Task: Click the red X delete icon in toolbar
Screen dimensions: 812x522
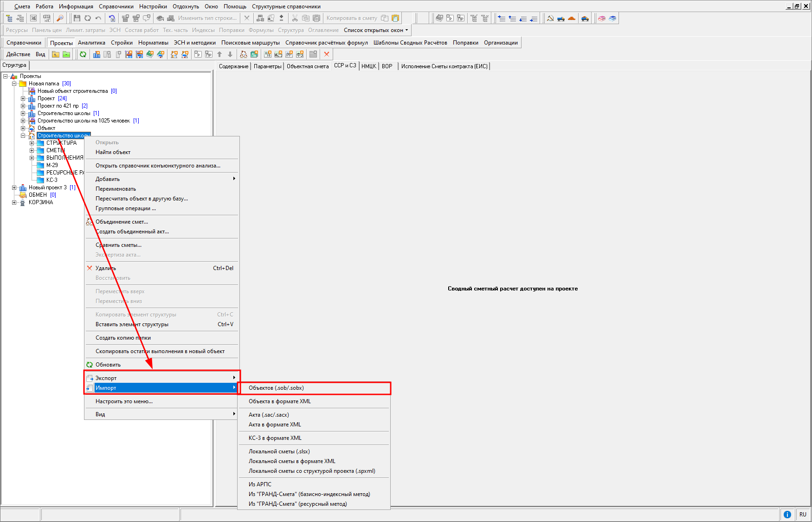Action: click(327, 54)
